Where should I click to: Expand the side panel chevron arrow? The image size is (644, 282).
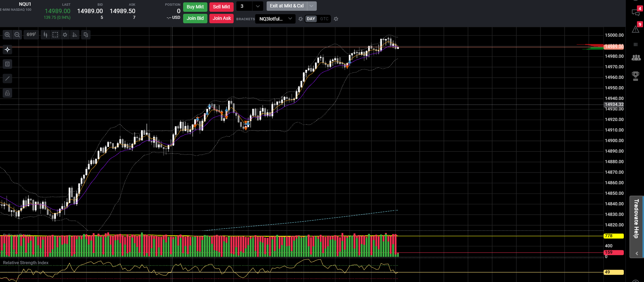click(x=637, y=253)
